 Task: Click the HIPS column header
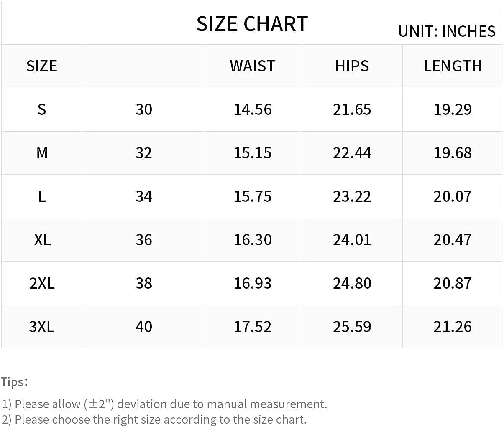click(x=352, y=66)
